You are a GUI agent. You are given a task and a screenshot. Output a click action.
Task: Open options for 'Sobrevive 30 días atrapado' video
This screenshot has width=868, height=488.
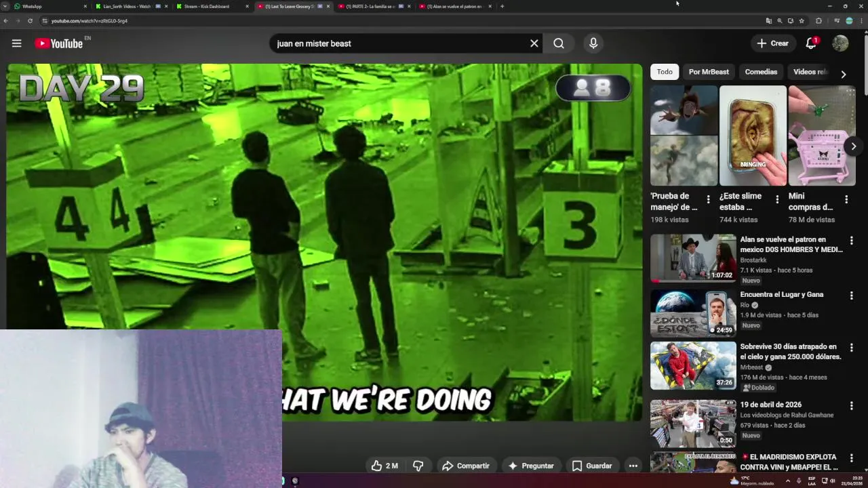[852, 348]
